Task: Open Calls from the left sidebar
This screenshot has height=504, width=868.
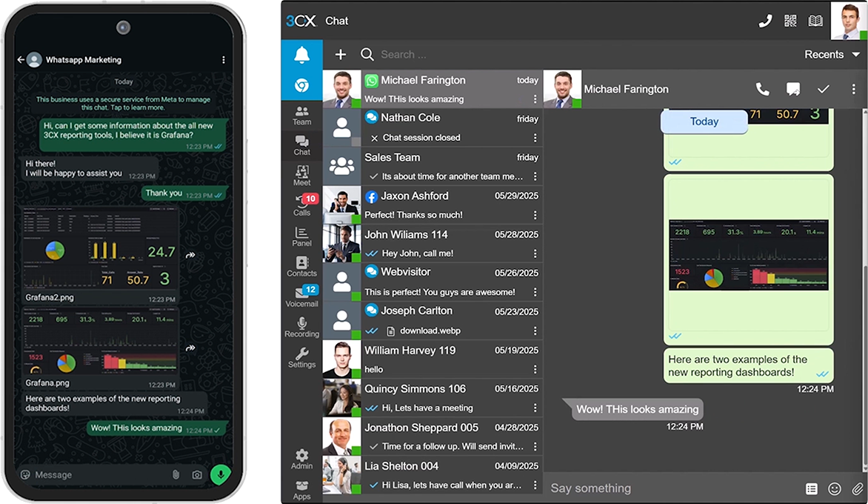Action: click(301, 205)
